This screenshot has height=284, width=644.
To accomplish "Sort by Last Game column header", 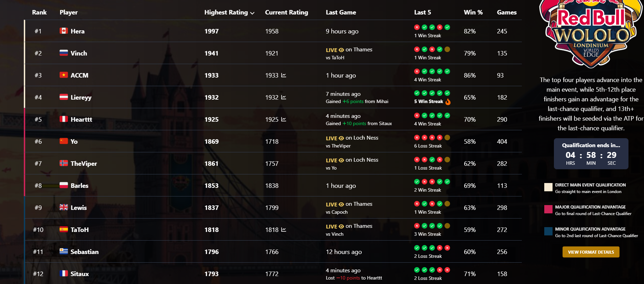I will [x=341, y=12].
